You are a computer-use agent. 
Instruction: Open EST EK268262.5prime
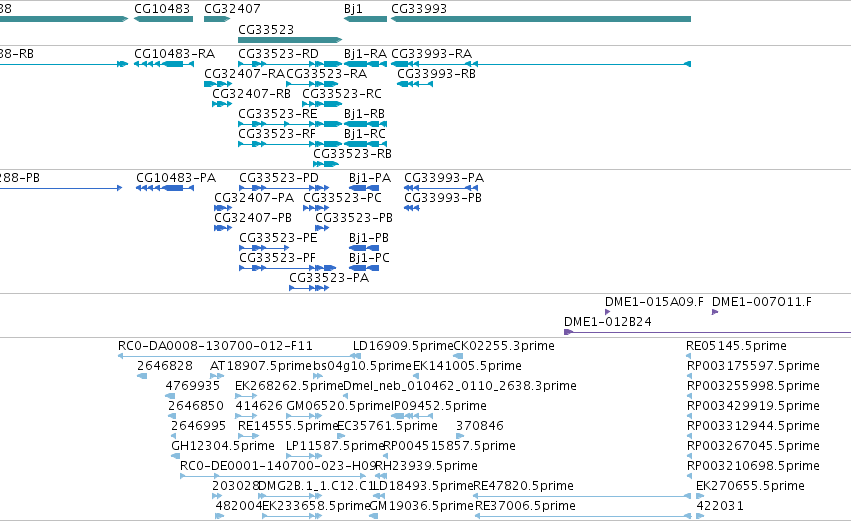(x=246, y=397)
